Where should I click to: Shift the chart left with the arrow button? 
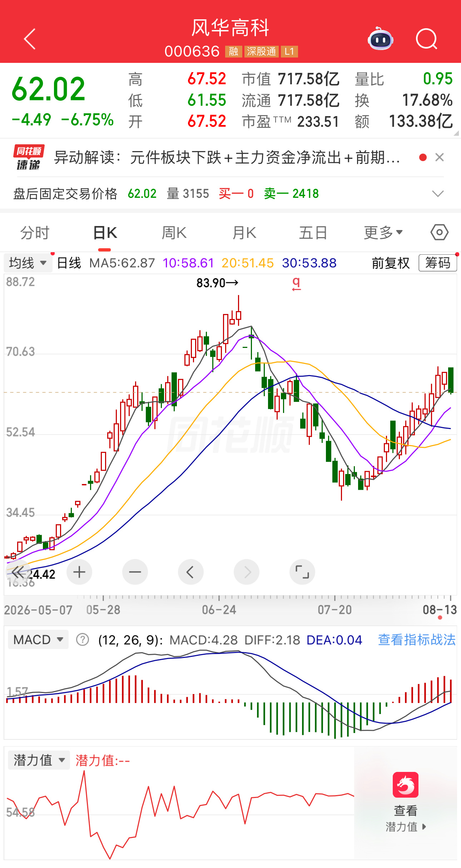click(191, 572)
